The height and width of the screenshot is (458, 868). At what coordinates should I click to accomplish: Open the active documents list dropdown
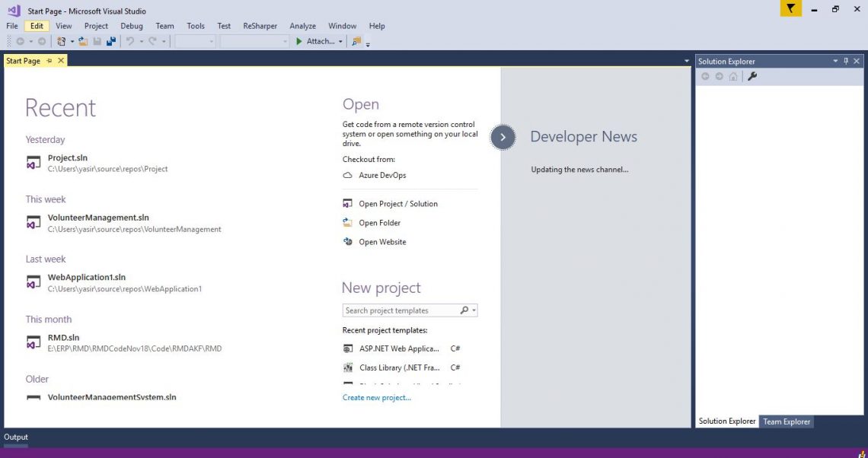click(687, 61)
